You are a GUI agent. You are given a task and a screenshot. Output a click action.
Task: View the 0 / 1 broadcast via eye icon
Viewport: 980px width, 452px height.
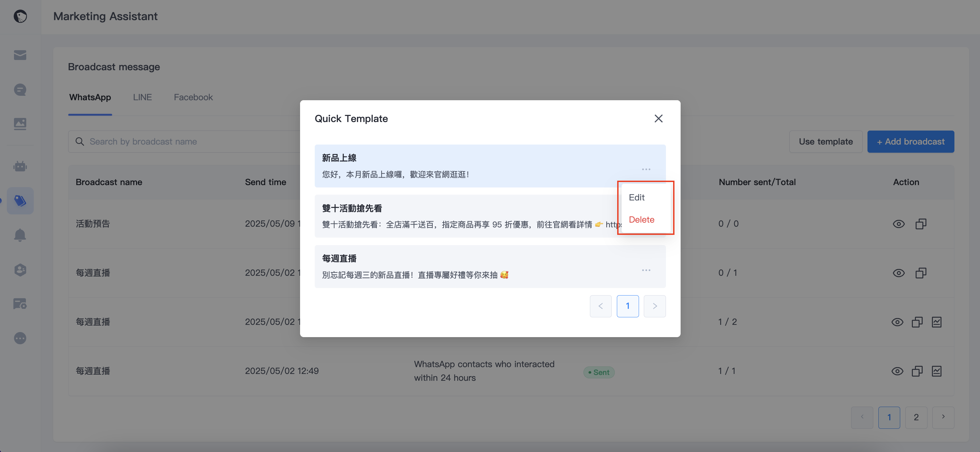coord(899,273)
